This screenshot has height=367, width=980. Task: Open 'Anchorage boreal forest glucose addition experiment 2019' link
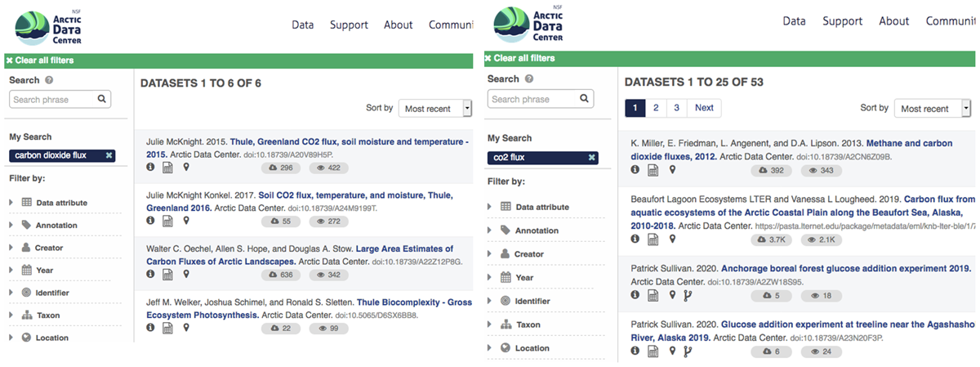pos(846,268)
